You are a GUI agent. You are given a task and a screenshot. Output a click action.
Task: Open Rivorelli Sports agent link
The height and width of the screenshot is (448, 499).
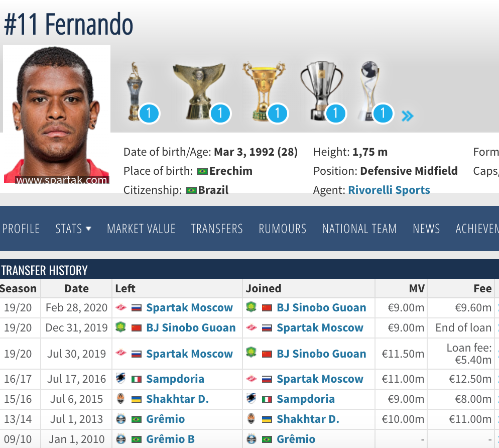click(x=389, y=190)
